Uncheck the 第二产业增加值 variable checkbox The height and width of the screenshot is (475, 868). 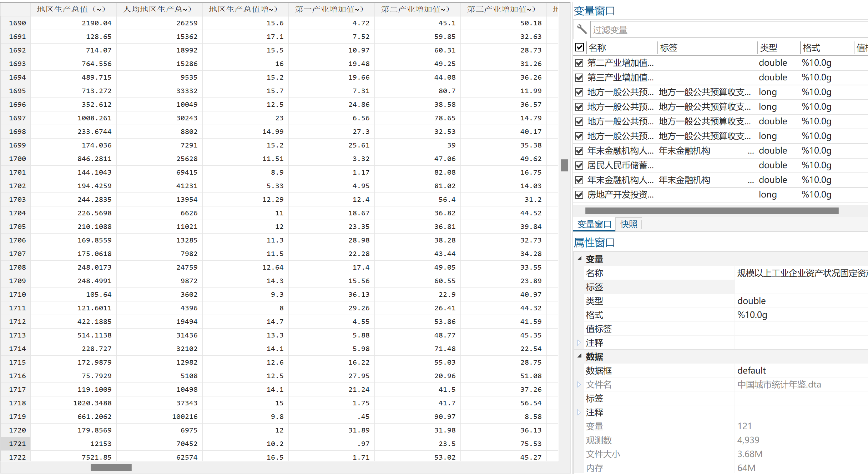coord(580,63)
